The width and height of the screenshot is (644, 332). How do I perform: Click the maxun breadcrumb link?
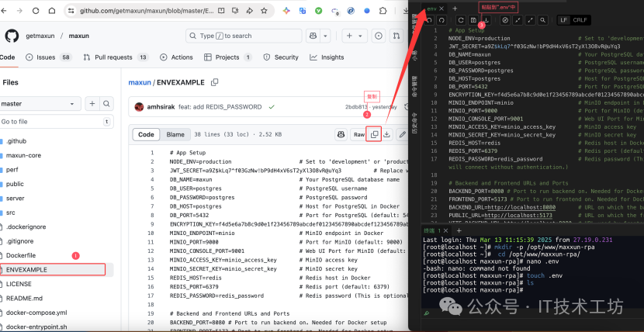click(x=140, y=82)
